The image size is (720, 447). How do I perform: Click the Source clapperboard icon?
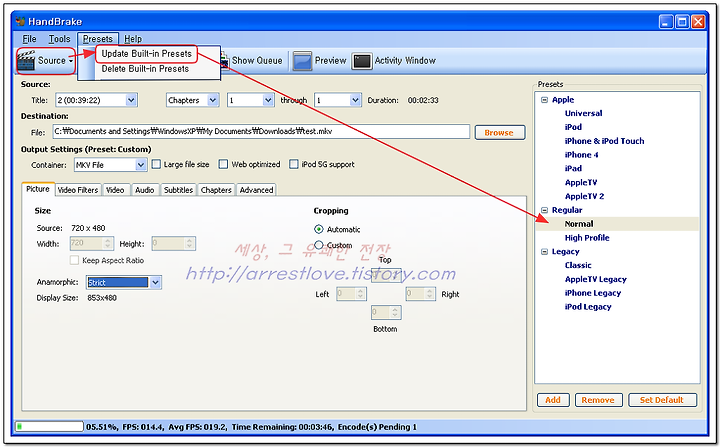[x=26, y=60]
